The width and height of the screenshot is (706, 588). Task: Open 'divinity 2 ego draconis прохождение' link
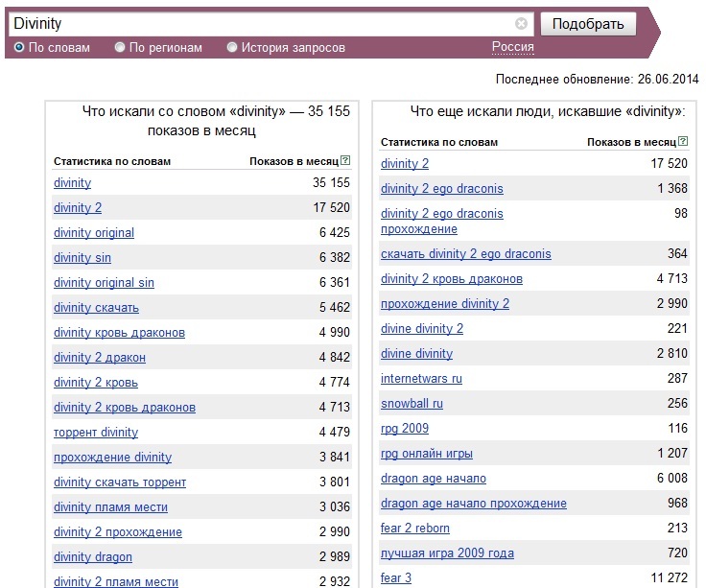441,221
